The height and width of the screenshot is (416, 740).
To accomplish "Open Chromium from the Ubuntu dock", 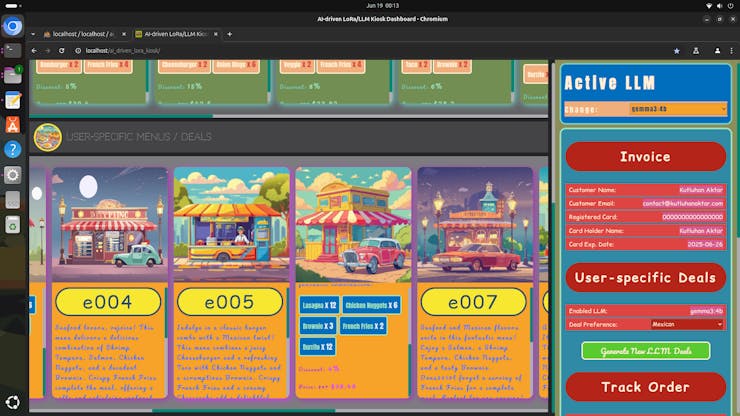I will [13, 27].
